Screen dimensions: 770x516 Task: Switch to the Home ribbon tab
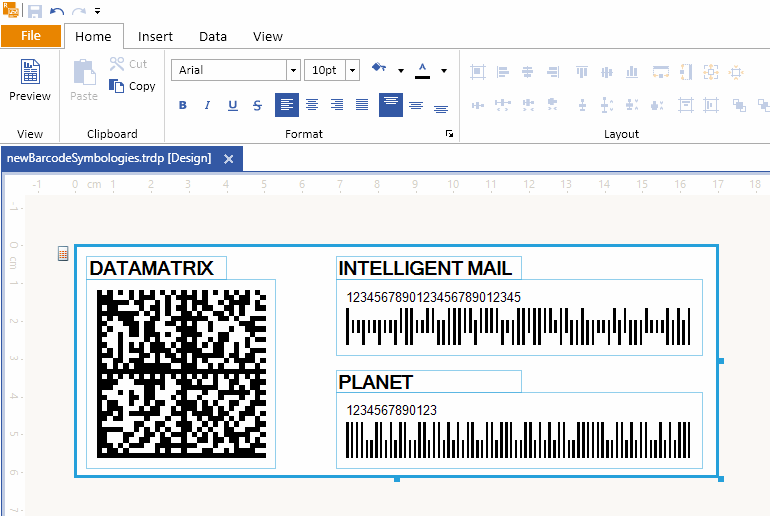coord(93,36)
